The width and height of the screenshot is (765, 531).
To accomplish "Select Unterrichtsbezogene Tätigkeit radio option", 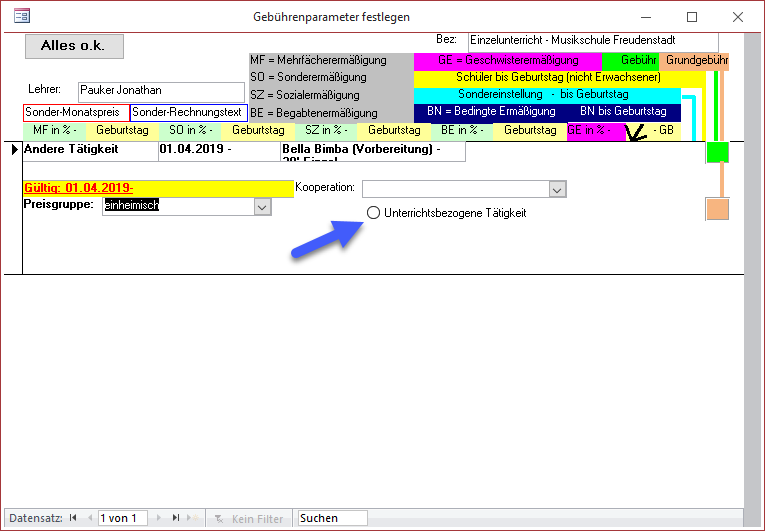I will click(374, 213).
